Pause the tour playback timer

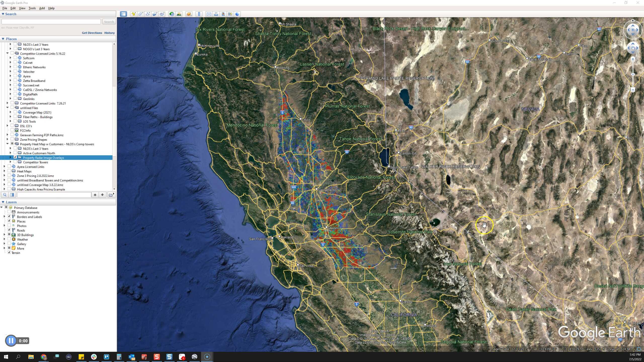click(11, 341)
